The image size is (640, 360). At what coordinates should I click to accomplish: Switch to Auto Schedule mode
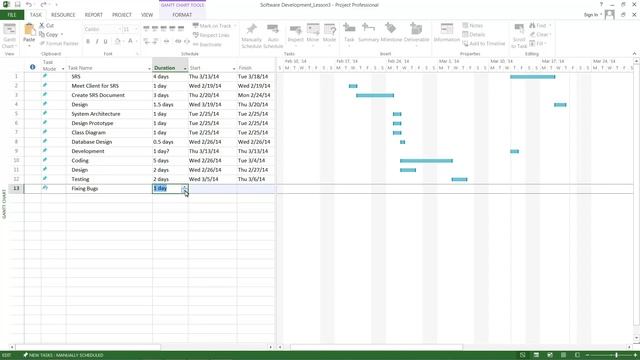[273, 36]
